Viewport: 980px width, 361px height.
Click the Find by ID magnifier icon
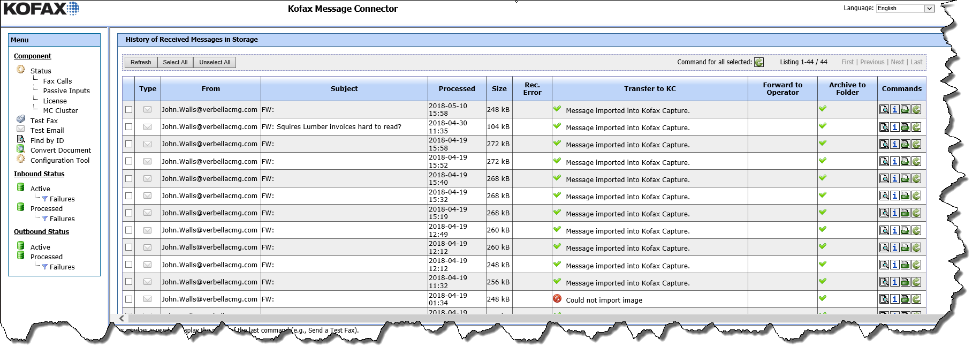pyautogui.click(x=21, y=139)
